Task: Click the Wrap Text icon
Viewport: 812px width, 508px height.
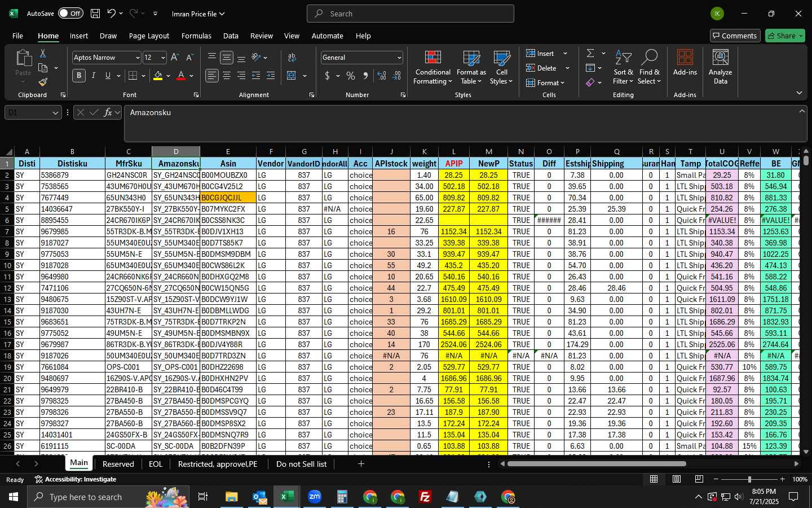Action: [x=292, y=58]
